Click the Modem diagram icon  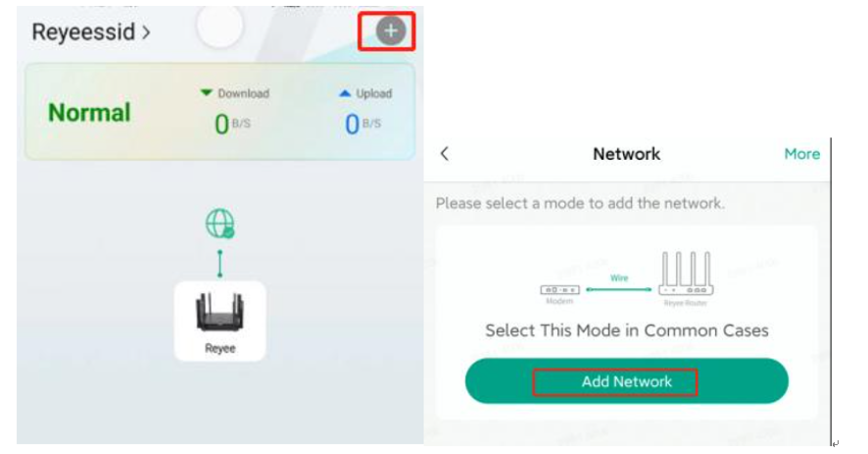(559, 290)
